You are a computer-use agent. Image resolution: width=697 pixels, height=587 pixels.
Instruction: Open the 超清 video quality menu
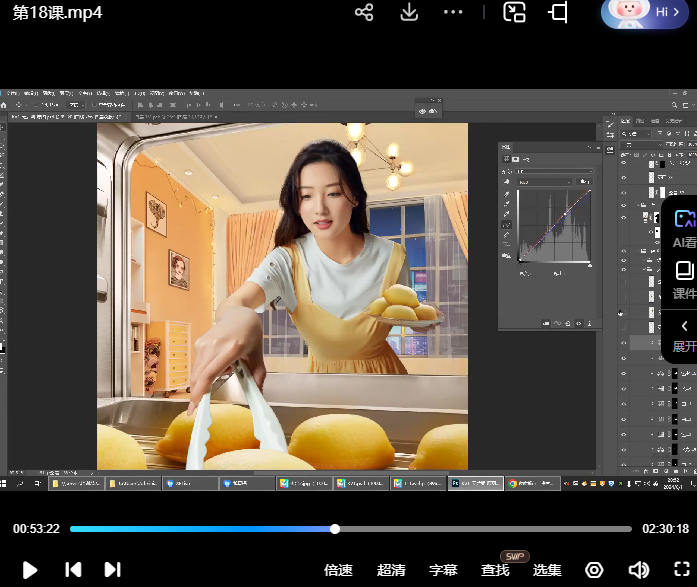(391, 570)
